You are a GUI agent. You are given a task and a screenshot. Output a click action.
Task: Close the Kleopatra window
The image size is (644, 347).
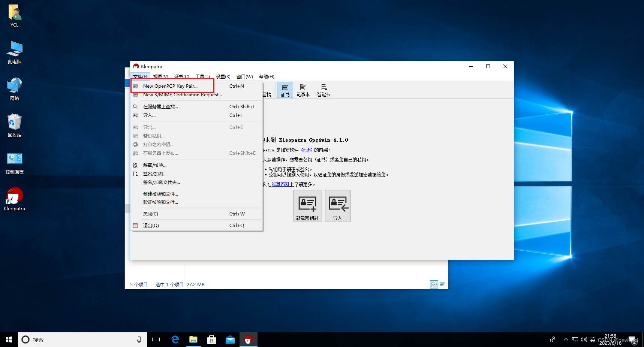tap(505, 66)
